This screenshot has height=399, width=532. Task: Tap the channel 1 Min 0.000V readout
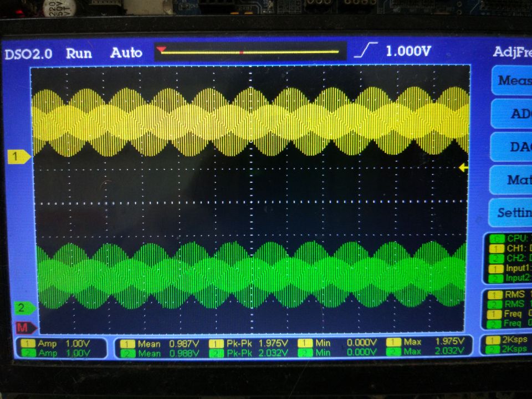[x=337, y=342]
